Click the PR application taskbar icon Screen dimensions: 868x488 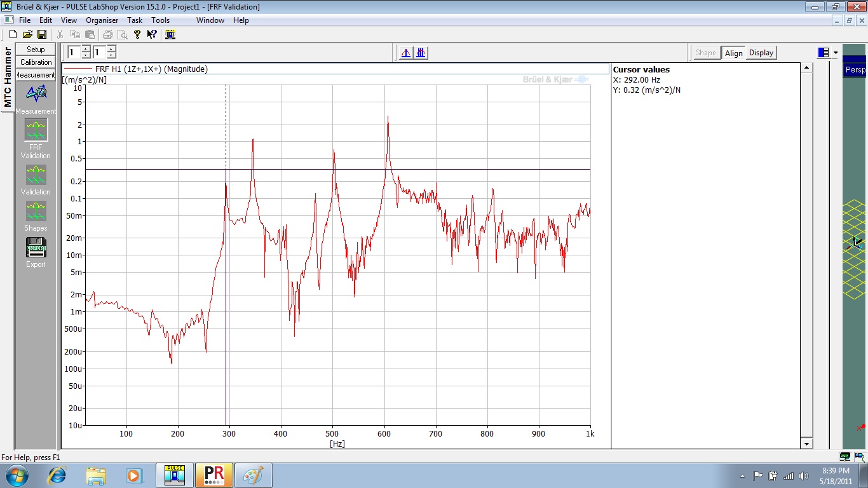pyautogui.click(x=214, y=475)
